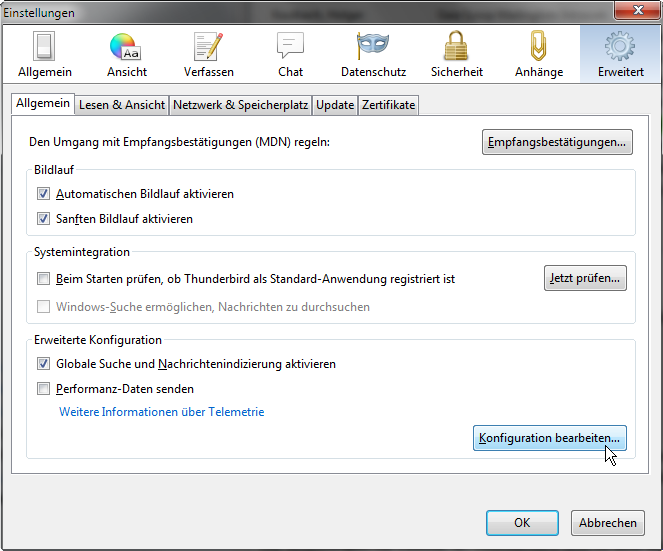Open the Netzwerk & Speicherplatz tab
The height and width of the screenshot is (551, 663).
240,105
